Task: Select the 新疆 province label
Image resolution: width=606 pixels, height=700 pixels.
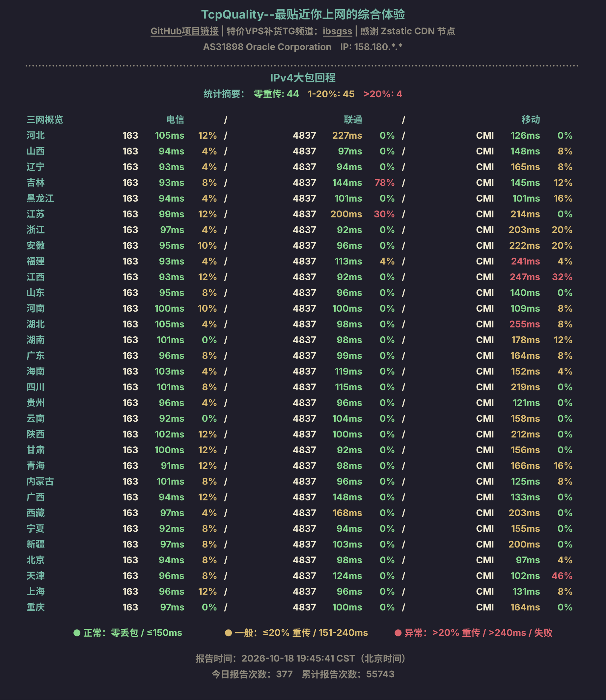Action: [36, 545]
